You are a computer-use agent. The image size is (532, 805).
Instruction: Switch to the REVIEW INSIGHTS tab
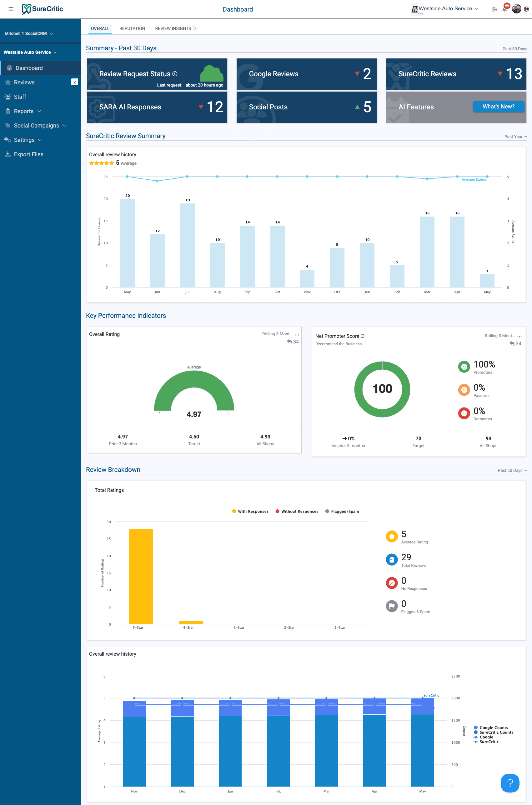tap(176, 28)
